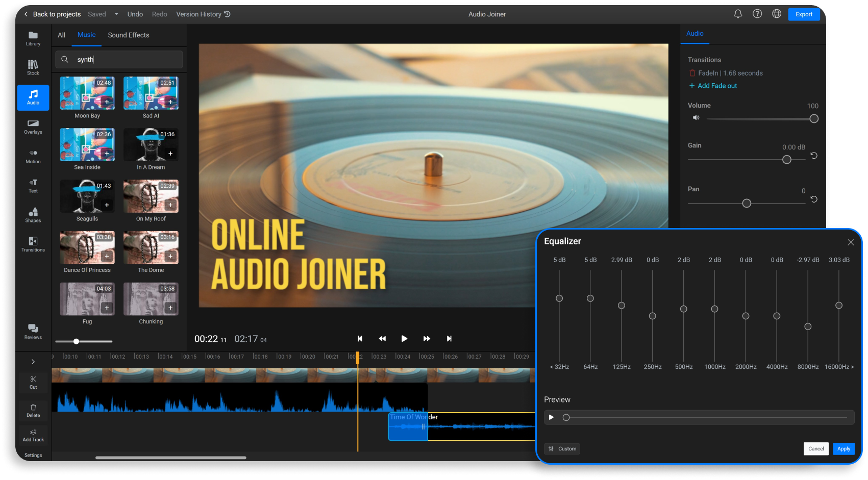This screenshot has width=868, height=480.
Task: Click the Add Track icon
Action: pos(33,432)
